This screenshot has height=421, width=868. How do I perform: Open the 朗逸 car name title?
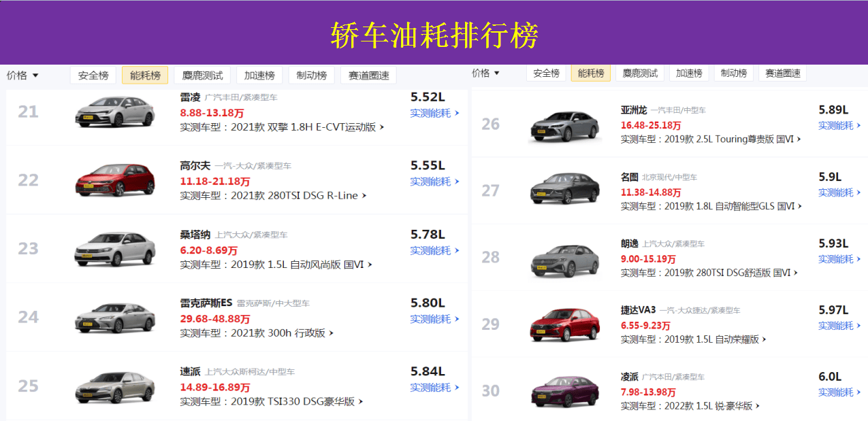tap(629, 243)
